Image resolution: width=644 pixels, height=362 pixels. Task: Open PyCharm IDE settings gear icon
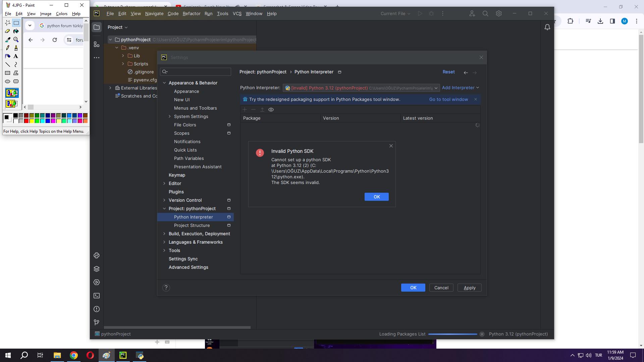(499, 13)
